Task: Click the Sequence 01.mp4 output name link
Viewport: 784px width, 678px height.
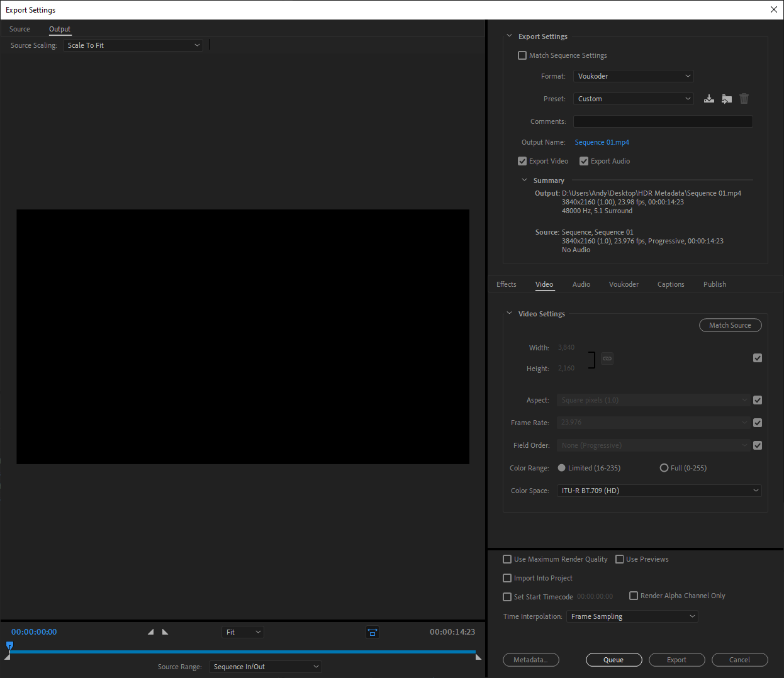Action: 602,142
